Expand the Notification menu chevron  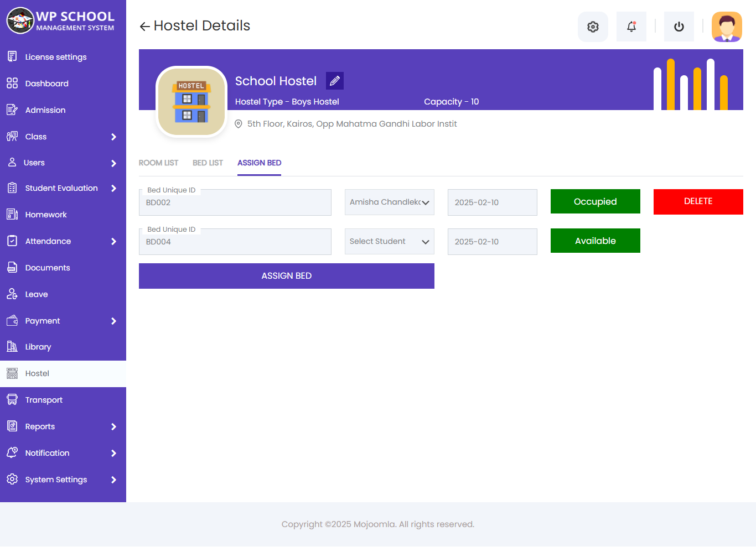(x=113, y=453)
